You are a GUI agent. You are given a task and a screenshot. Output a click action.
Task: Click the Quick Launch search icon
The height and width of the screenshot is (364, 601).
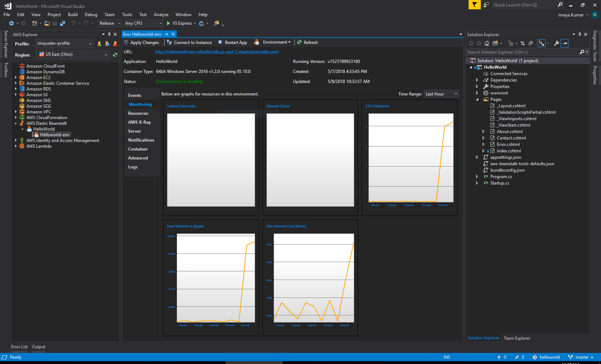pos(560,5)
